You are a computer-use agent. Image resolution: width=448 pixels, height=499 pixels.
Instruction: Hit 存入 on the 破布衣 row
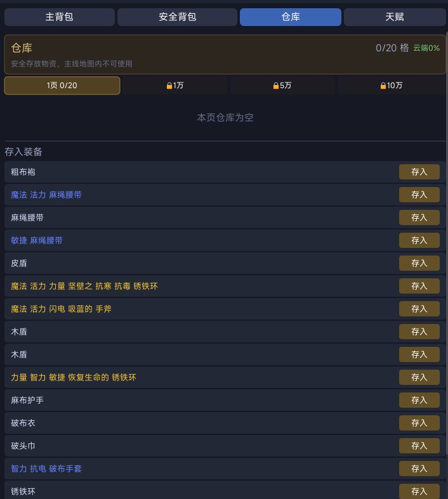tap(419, 423)
